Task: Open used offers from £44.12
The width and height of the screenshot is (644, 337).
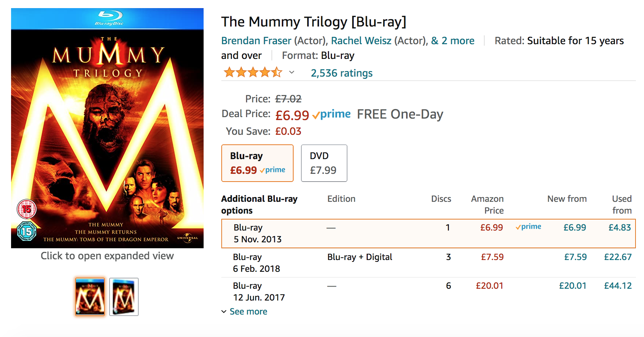Action: [x=617, y=286]
